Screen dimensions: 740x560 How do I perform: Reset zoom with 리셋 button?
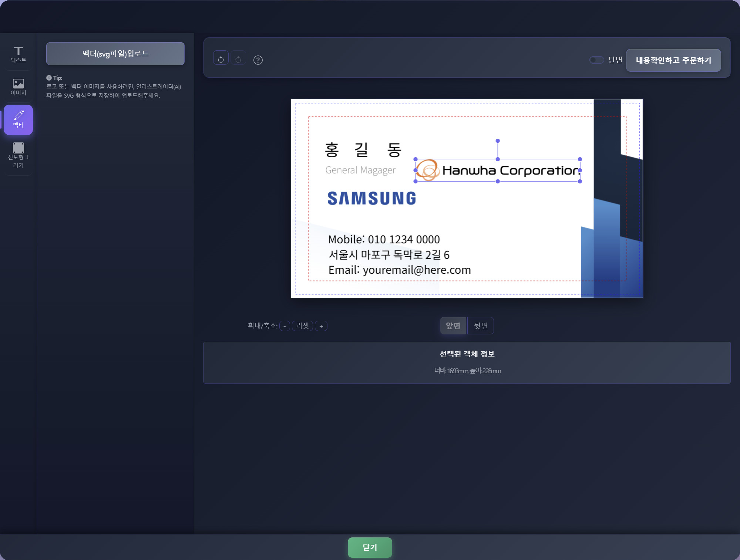coord(302,326)
